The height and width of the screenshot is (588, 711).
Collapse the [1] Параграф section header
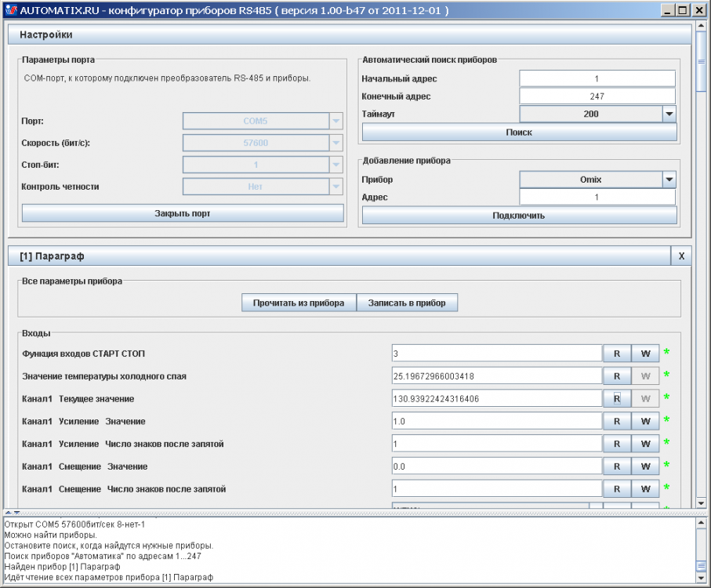pos(339,256)
